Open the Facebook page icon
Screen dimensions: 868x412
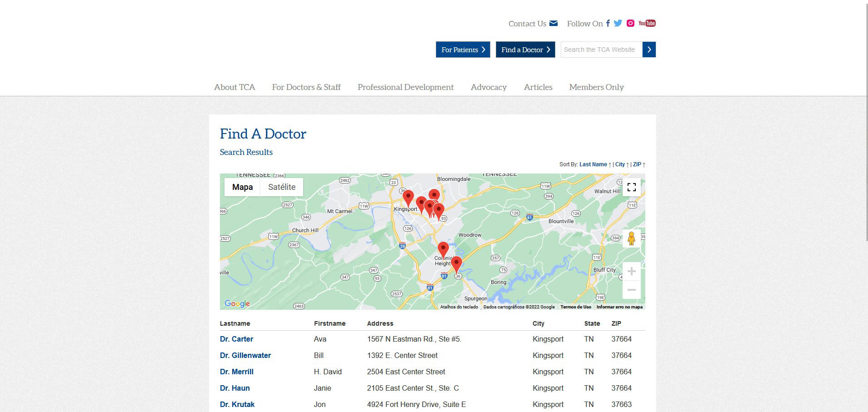tap(608, 23)
